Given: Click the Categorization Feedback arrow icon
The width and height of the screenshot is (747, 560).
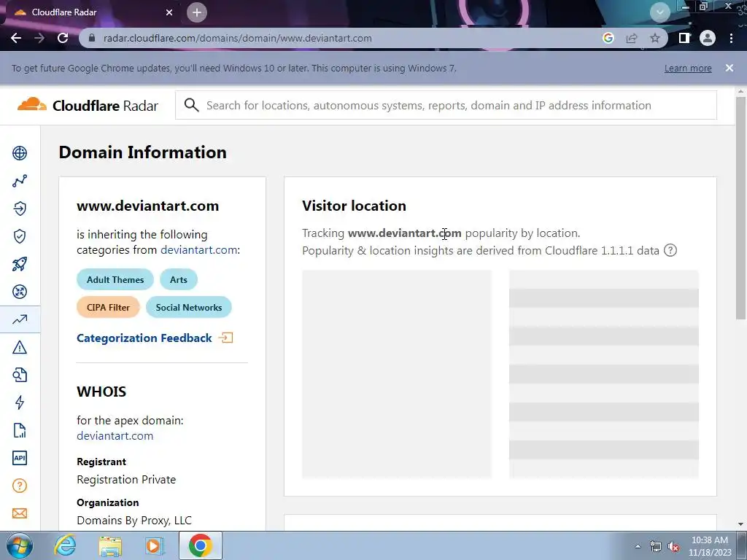Looking at the screenshot, I should point(226,338).
